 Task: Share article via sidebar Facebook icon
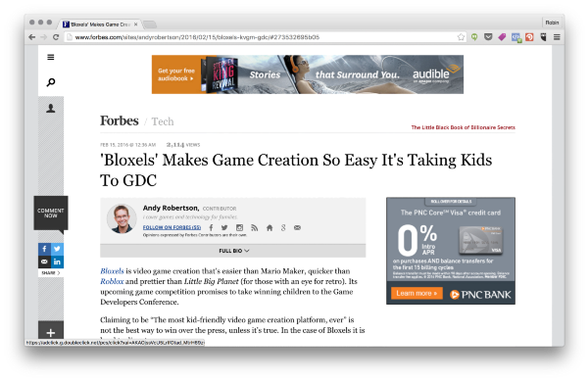point(44,249)
